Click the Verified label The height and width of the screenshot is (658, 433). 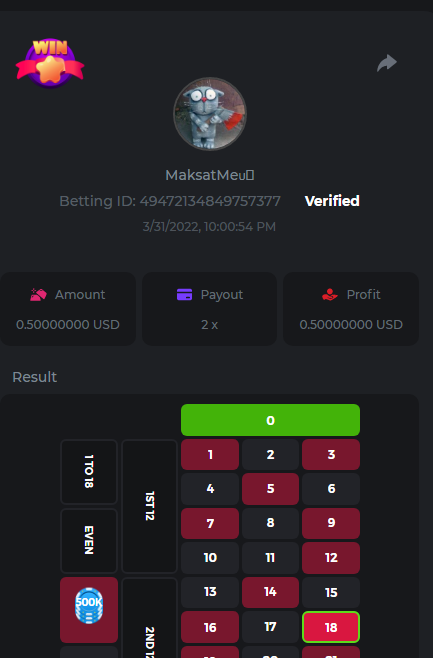pos(332,201)
